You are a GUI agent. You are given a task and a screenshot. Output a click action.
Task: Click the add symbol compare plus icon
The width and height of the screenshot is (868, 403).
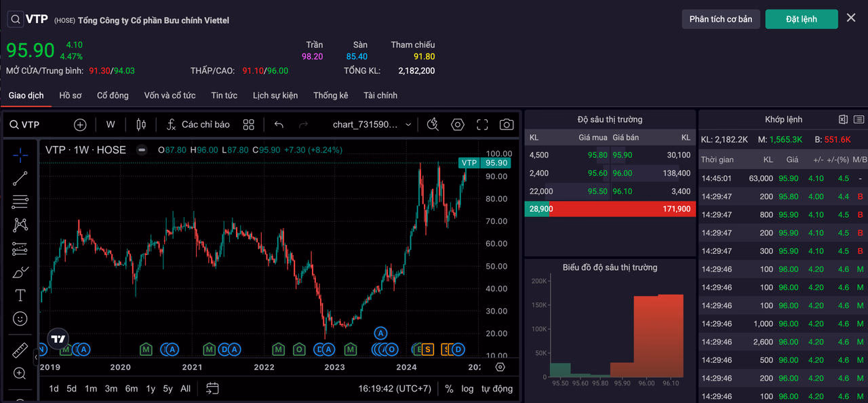click(80, 125)
